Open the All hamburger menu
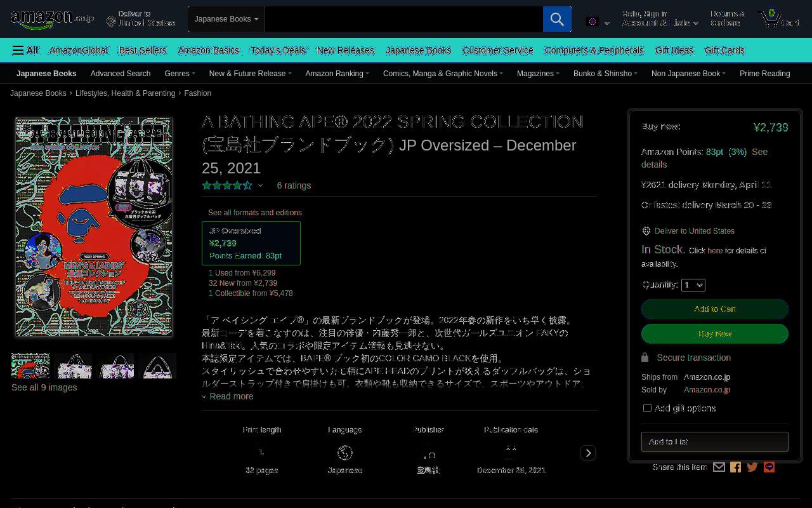Screen dimensions: 812x508 coord(25,50)
